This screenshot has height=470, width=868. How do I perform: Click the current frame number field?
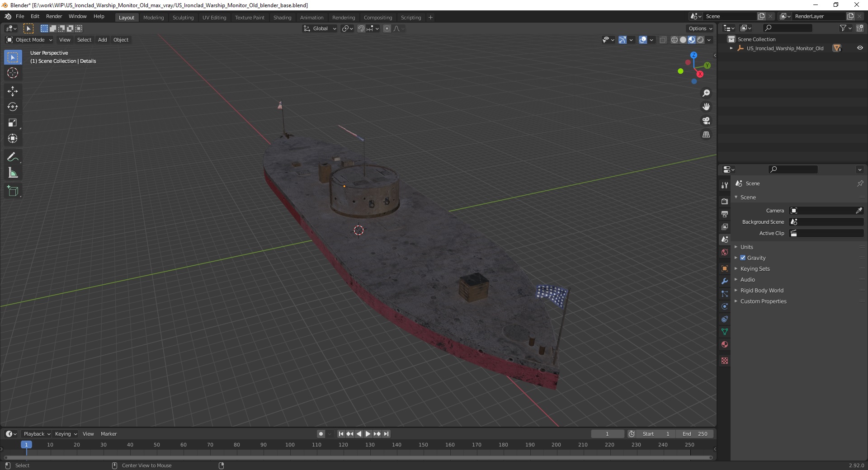607,434
